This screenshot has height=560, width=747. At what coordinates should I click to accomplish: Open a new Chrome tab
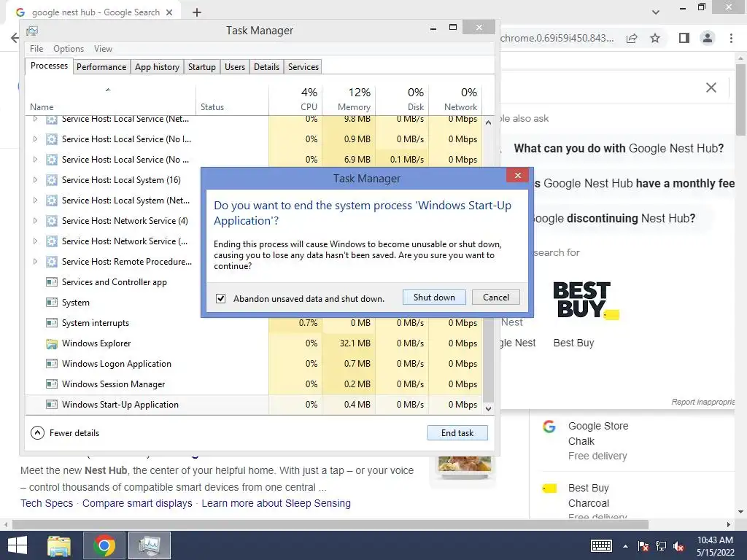point(197,12)
